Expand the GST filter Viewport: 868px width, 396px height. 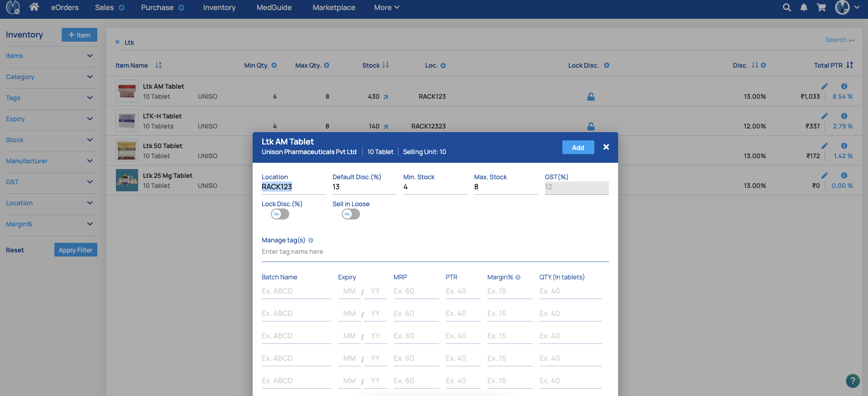click(90, 182)
